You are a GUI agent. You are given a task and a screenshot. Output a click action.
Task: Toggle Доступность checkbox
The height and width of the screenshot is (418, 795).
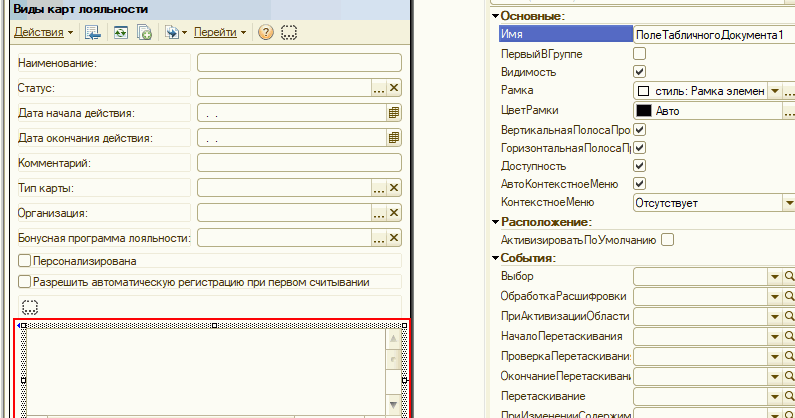tap(640, 165)
